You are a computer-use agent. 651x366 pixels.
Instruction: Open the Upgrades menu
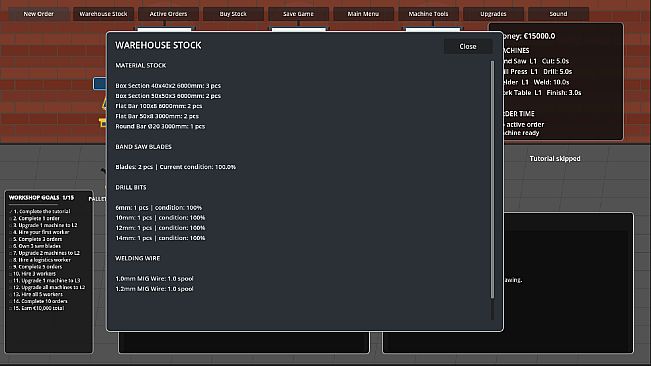coord(493,14)
